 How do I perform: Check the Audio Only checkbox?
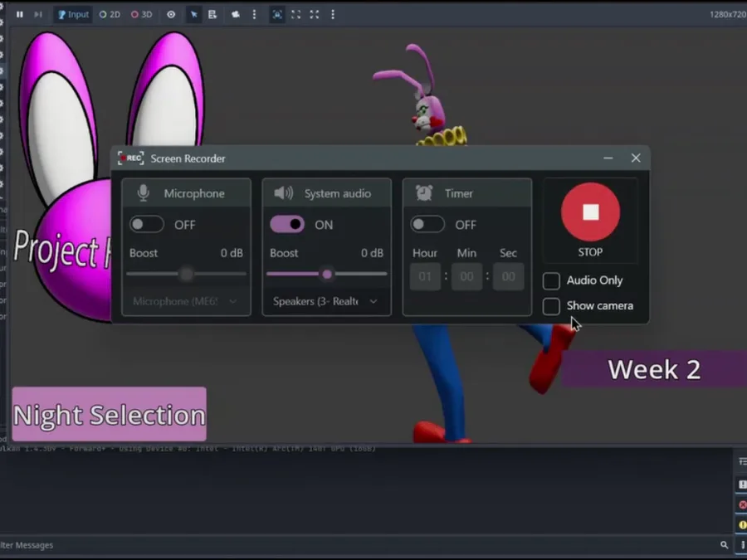(x=551, y=281)
